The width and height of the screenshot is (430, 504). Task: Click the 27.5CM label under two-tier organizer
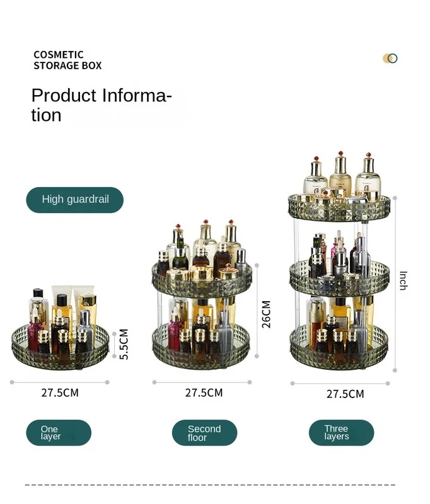pyautogui.click(x=204, y=392)
